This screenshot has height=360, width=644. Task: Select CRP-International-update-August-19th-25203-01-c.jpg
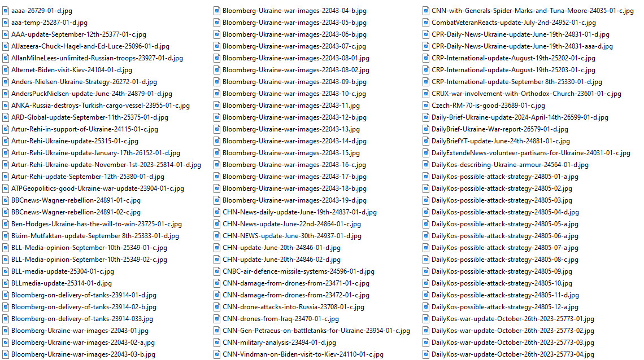(514, 70)
